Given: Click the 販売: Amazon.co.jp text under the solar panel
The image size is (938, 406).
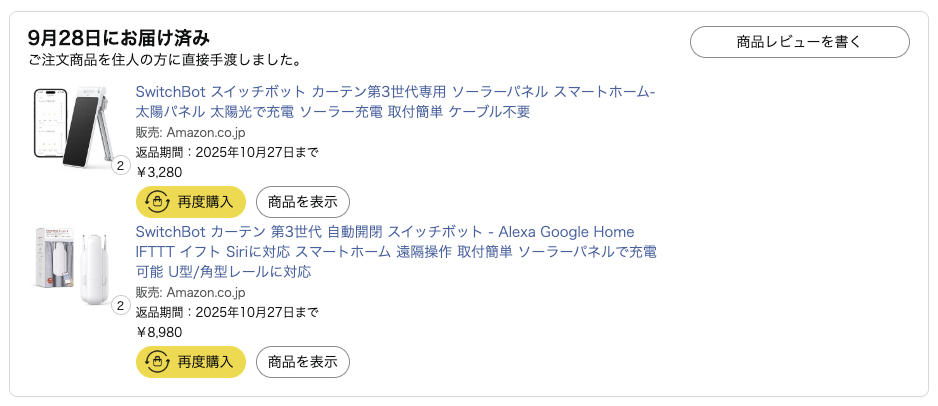Looking at the screenshot, I should point(190,132).
